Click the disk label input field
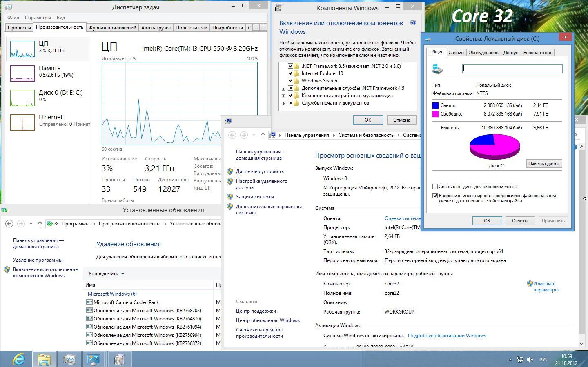Viewport: 588px width, 367px height. pos(512,69)
